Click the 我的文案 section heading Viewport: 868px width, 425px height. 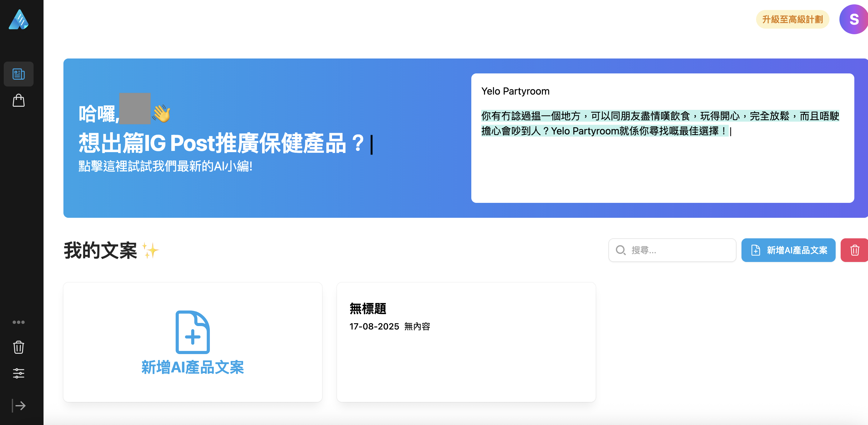coord(100,251)
